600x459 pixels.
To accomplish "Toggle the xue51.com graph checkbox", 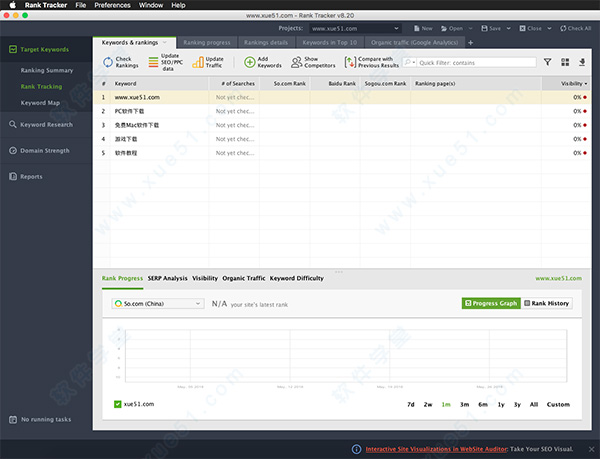I will click(x=118, y=404).
